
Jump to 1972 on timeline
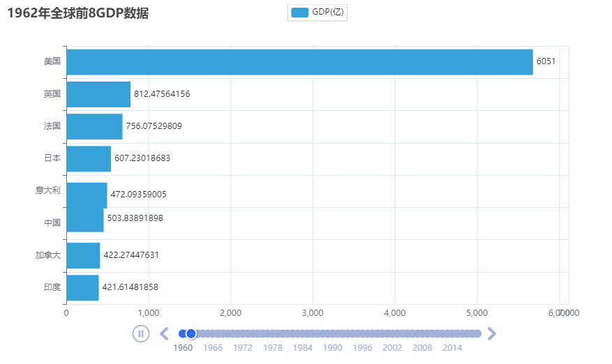pyautogui.click(x=243, y=347)
